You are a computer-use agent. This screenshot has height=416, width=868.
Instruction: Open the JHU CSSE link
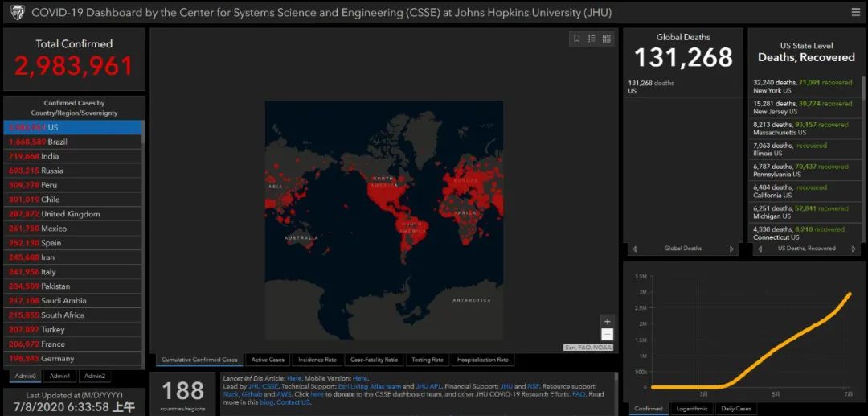tap(264, 385)
